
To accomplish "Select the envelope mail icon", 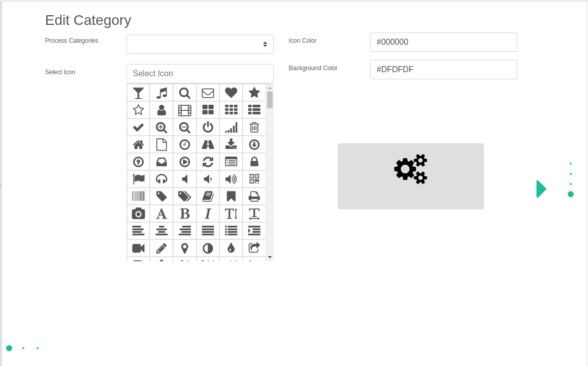I will (x=208, y=93).
